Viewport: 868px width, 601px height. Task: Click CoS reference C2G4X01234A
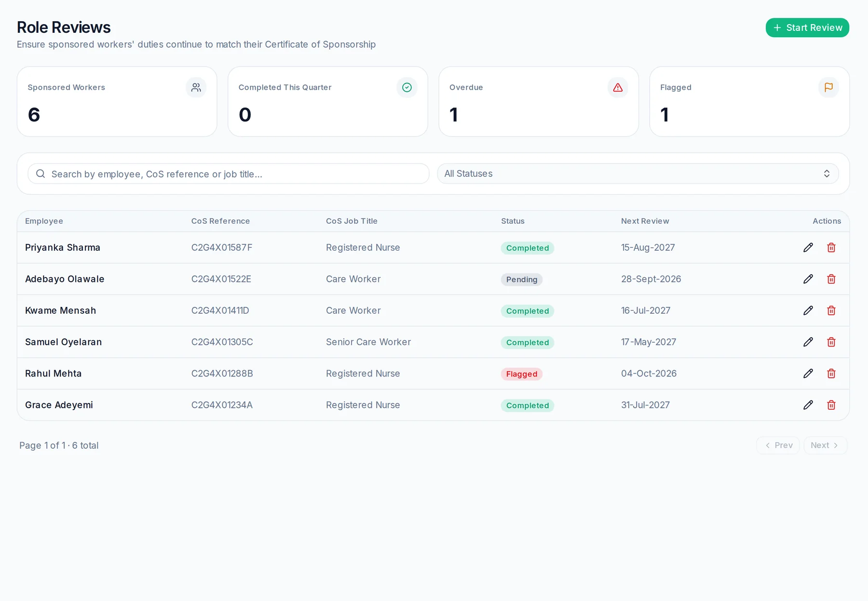[x=222, y=405]
